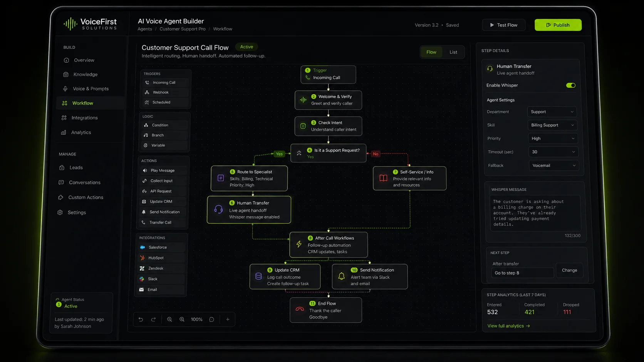Add Play Message action from palette
The image size is (644, 362).
click(163, 170)
